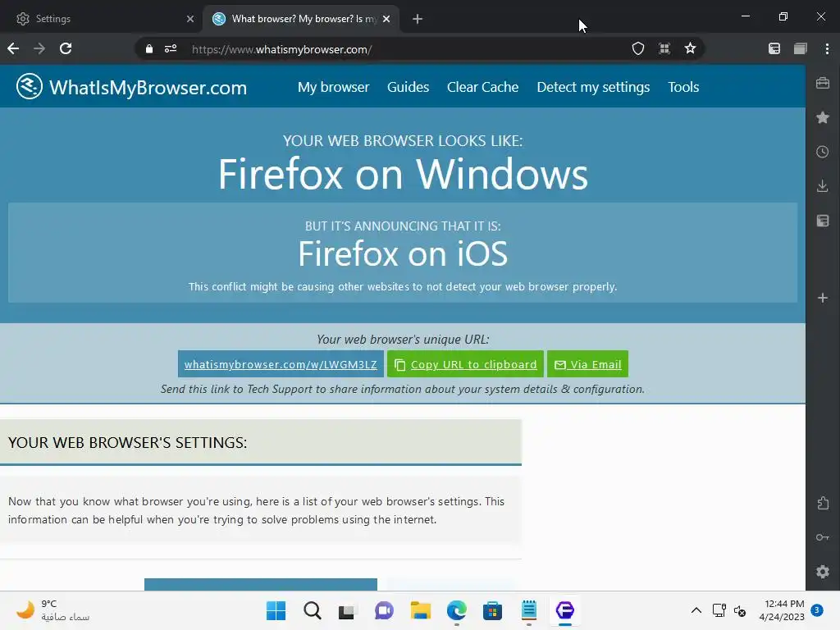The width and height of the screenshot is (840, 630).
Task: Open extensions puzzle icon in sidebar
Action: tap(823, 503)
